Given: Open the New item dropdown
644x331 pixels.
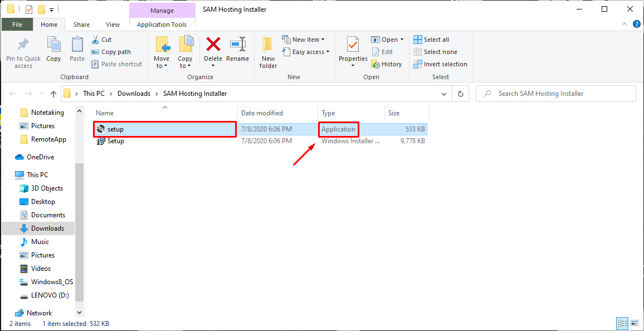Looking at the screenshot, I should pyautogui.click(x=304, y=40).
